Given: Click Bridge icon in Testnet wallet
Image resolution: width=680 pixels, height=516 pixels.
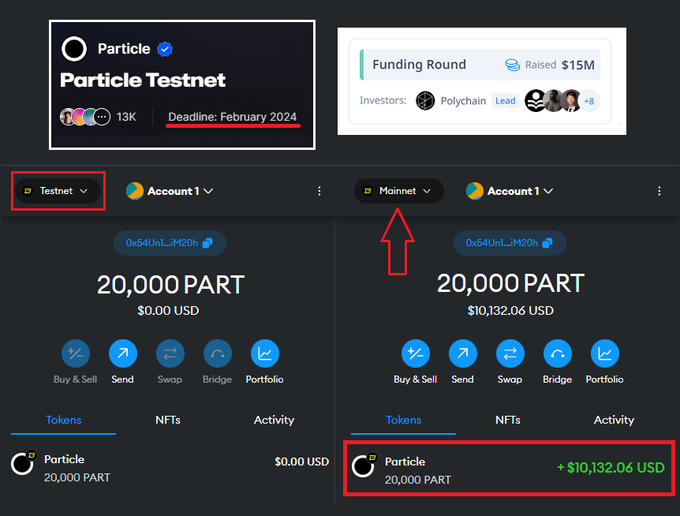Looking at the screenshot, I should tap(217, 353).
